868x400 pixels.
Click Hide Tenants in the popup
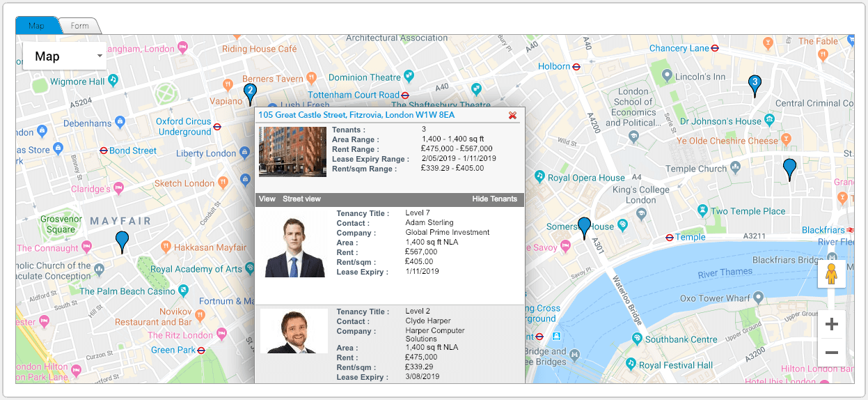click(494, 199)
